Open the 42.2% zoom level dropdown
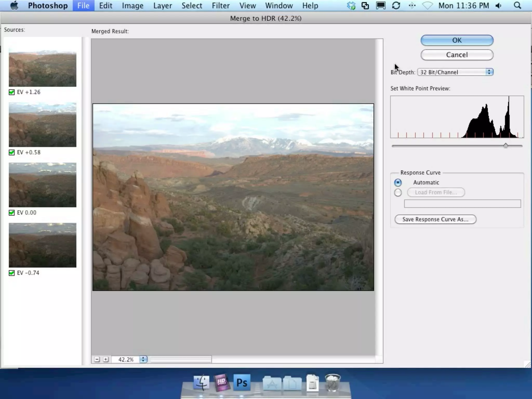Screen dimensions: 532x399 (143, 359)
